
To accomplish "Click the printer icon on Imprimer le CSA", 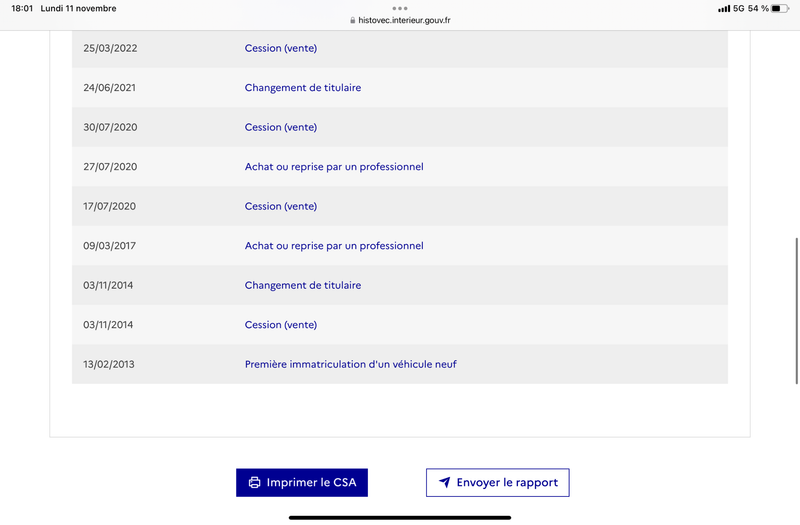I will click(x=254, y=483).
